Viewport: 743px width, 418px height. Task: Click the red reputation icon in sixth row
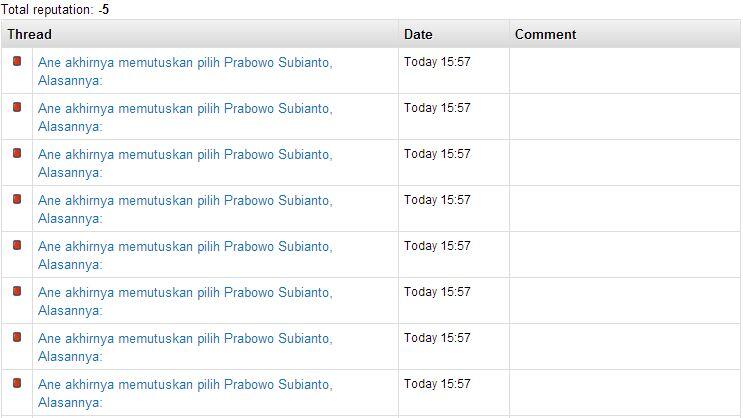[x=17, y=291]
